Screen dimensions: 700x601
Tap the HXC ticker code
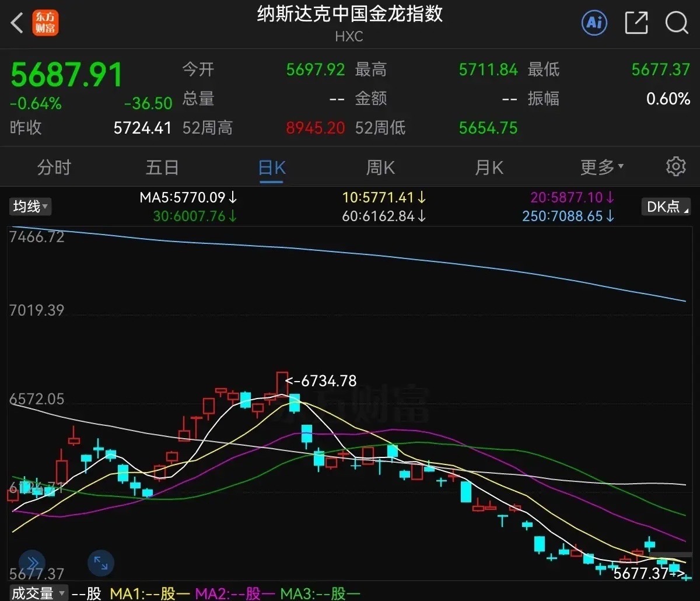(349, 37)
